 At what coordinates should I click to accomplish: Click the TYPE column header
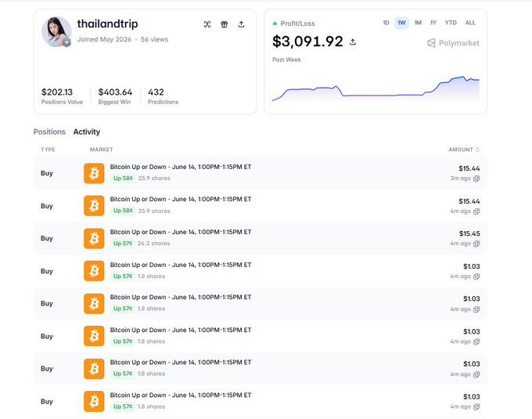48,150
